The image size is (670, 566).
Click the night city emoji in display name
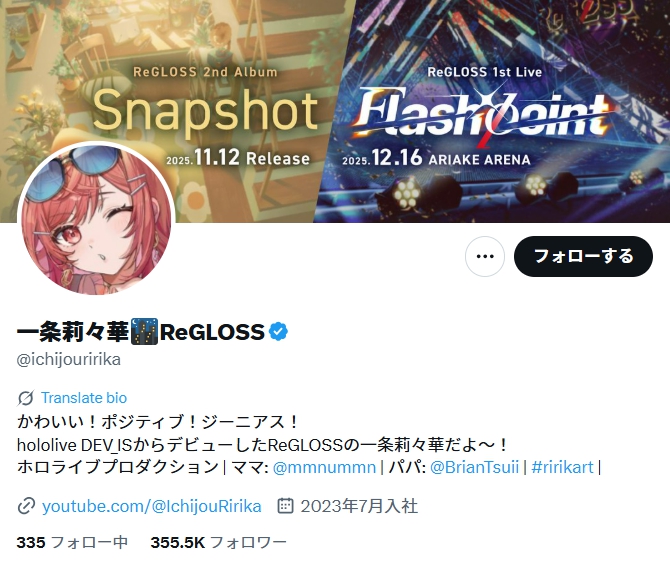tap(144, 332)
